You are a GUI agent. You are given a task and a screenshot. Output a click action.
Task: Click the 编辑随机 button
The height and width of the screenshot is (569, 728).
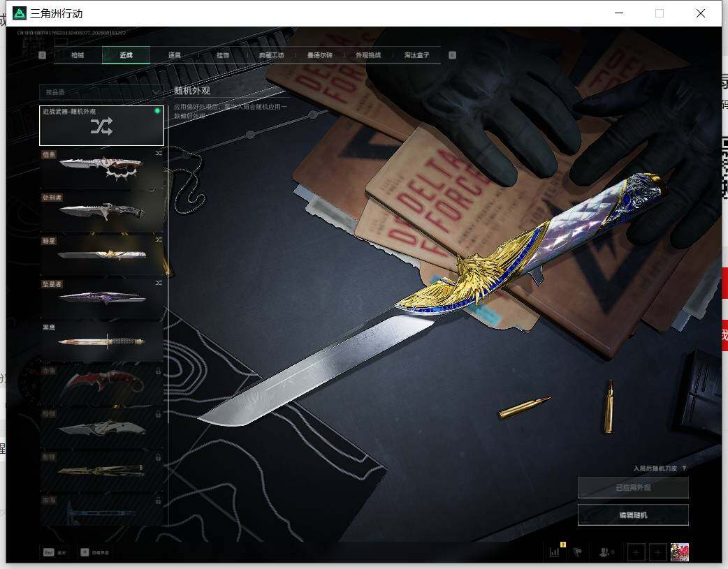point(633,515)
